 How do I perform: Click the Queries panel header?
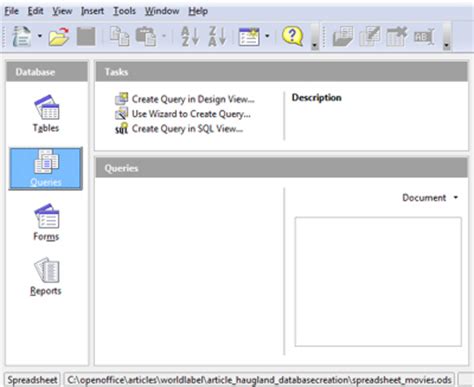pos(281,168)
